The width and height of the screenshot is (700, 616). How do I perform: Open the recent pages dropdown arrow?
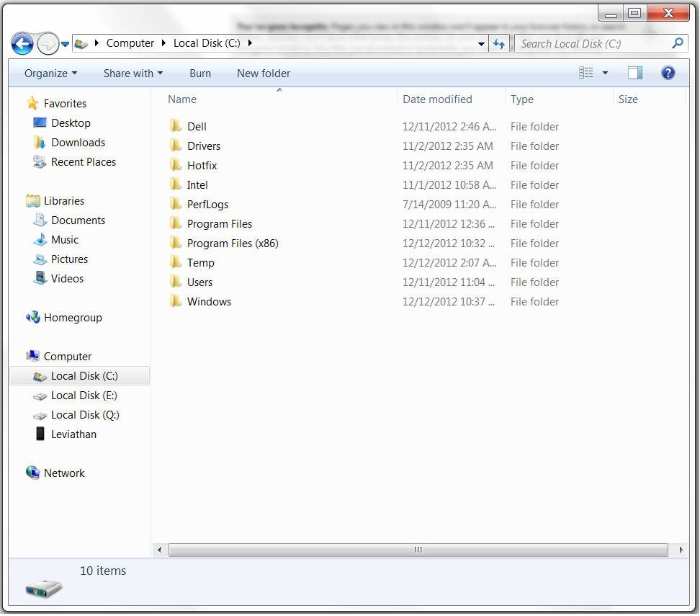point(66,44)
